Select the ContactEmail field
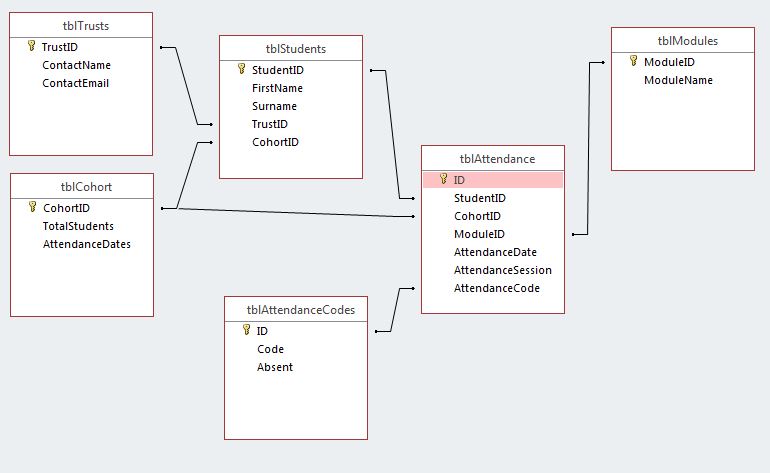The height and width of the screenshot is (473, 770). [x=76, y=83]
